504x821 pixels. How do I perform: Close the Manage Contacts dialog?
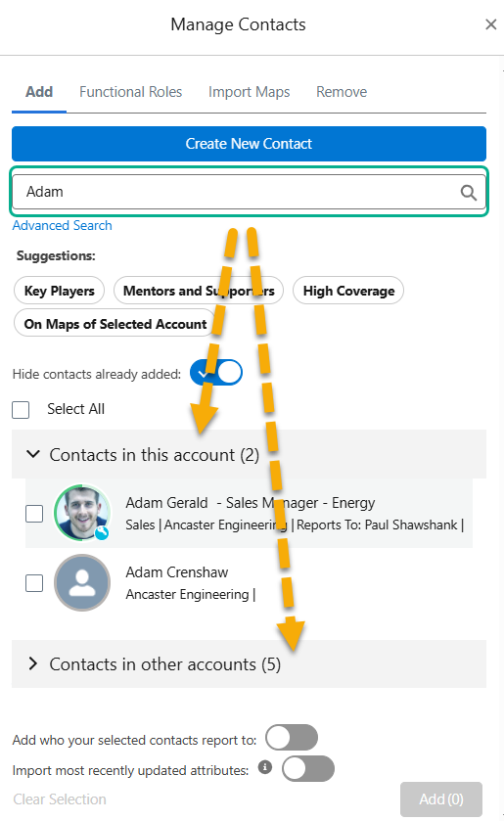point(490,24)
